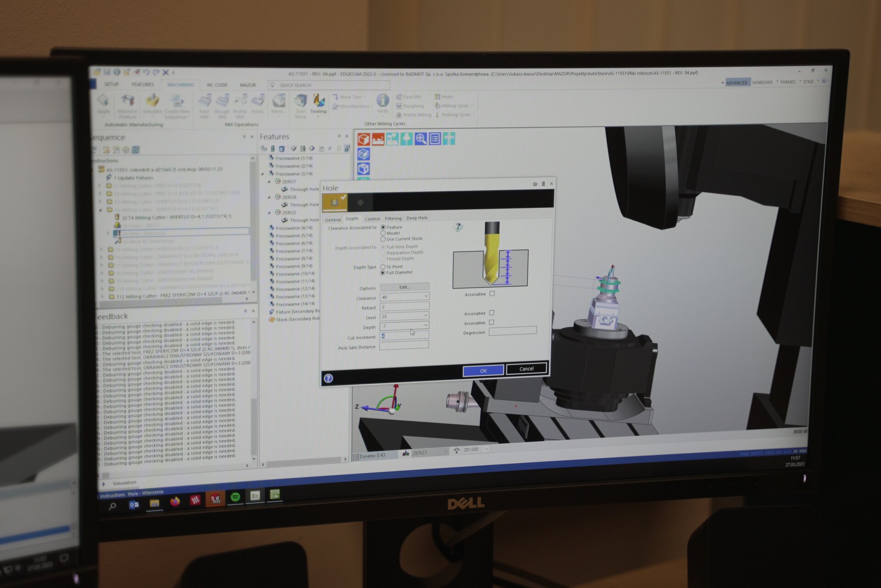Screen dimensions: 881x588
Task: Open the Depth value dropdown
Action: coord(426,325)
